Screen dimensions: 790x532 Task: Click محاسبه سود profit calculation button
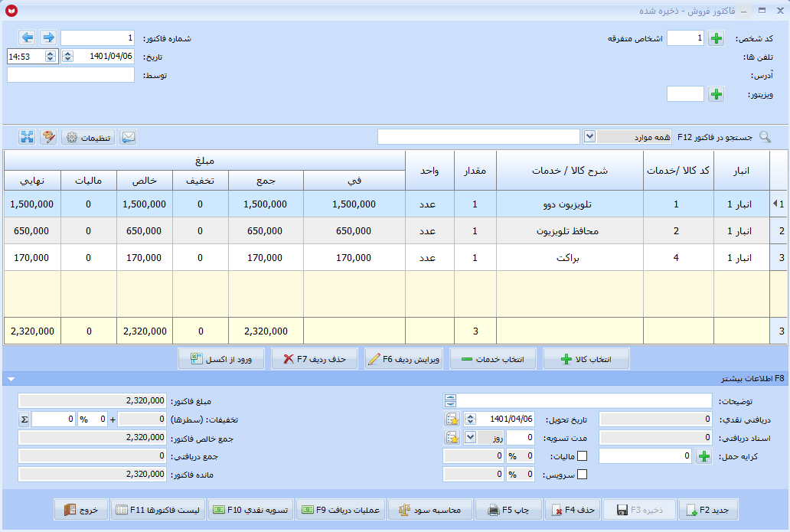tap(429, 510)
